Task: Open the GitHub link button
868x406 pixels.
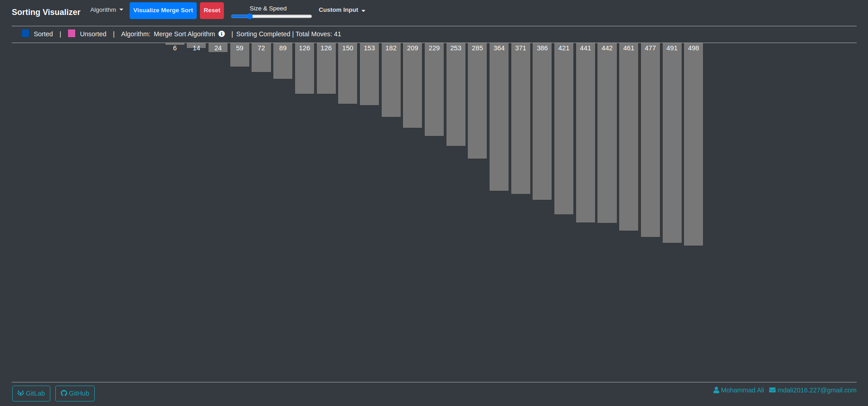Action: tap(75, 393)
